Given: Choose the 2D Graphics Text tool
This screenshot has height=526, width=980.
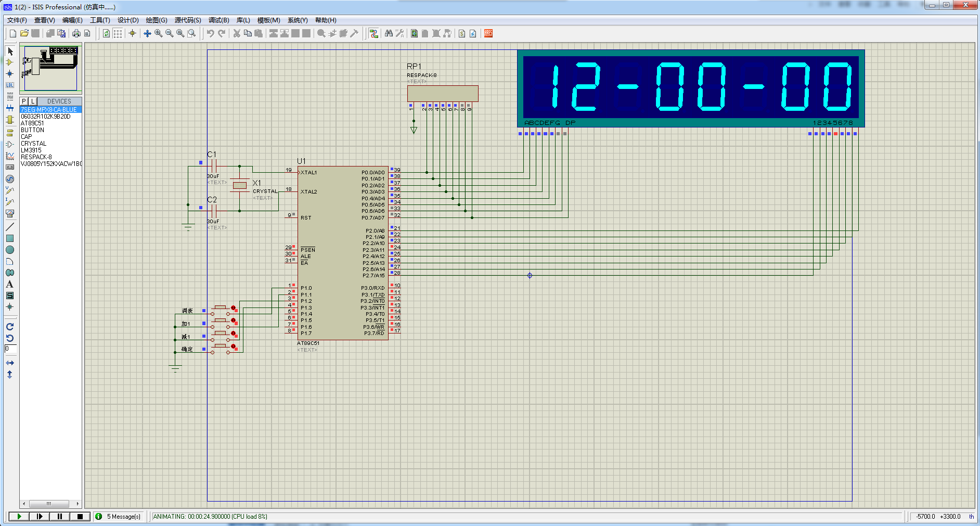Looking at the screenshot, I should (x=10, y=284).
